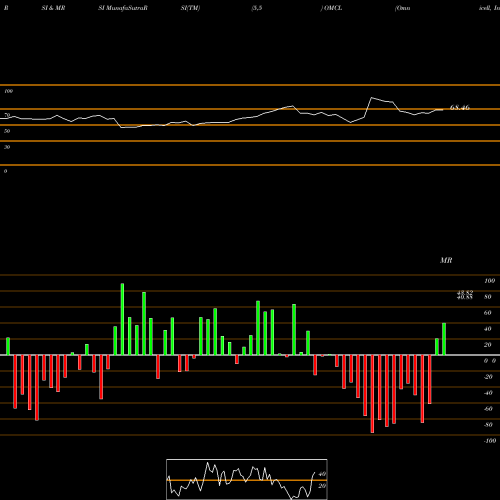Click the "(Omn" company name text
This screenshot has height=500, width=500.
tap(402, 8)
